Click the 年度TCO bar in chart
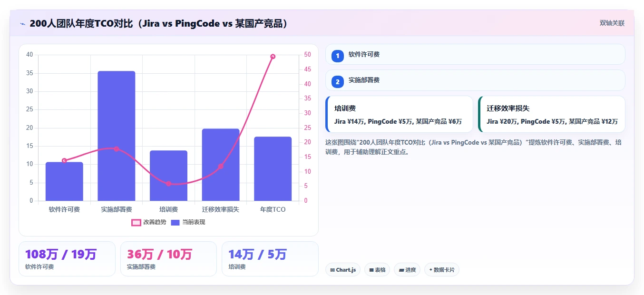 point(273,169)
